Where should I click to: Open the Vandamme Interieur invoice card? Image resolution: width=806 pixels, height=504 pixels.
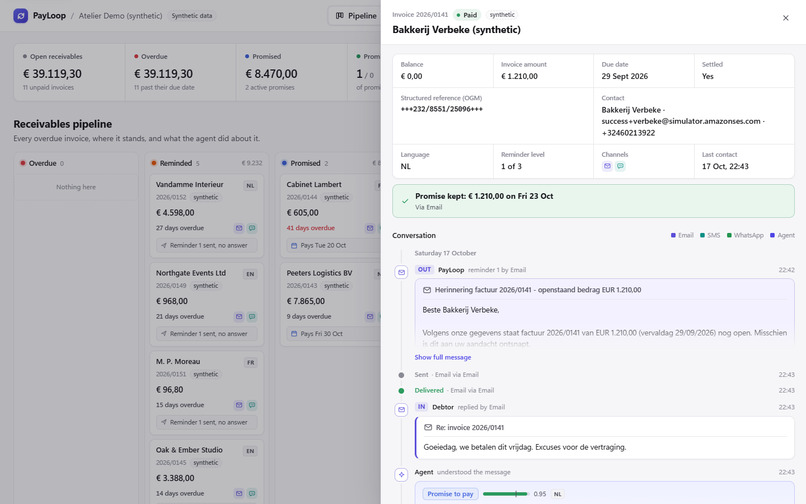point(207,216)
